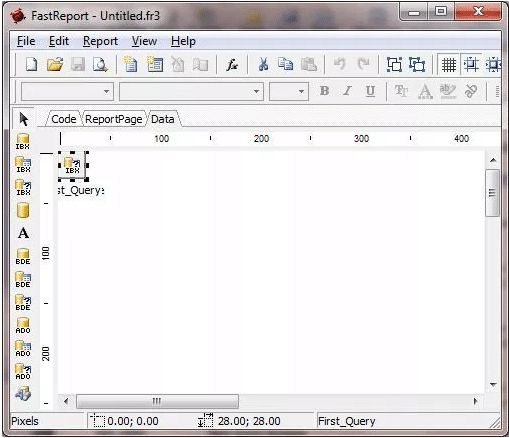Image resolution: width=509 pixels, height=438 pixels.
Task: Select the ADO Query component
Action: point(23,371)
